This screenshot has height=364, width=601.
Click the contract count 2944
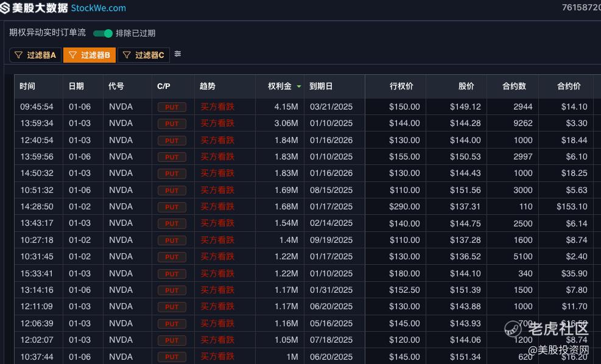tap(523, 107)
